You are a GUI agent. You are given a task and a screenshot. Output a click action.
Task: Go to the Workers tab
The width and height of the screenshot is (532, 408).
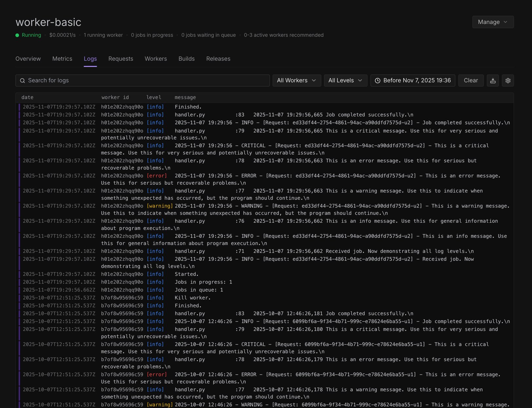click(x=156, y=59)
